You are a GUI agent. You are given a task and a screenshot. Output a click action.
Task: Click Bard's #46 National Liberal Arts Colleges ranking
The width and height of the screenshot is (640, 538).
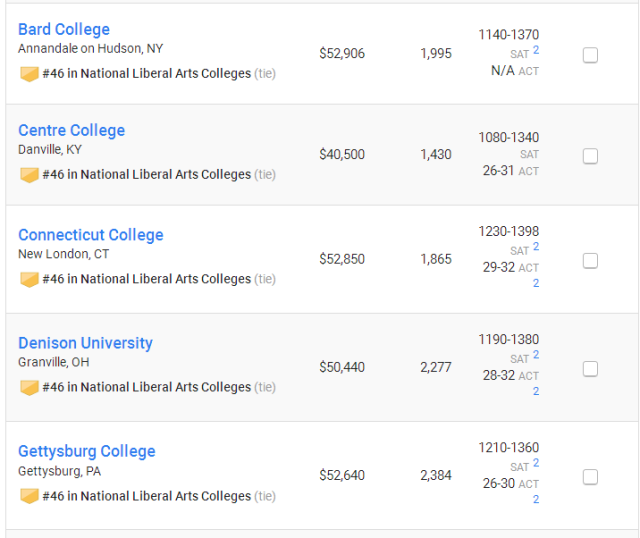(x=147, y=73)
